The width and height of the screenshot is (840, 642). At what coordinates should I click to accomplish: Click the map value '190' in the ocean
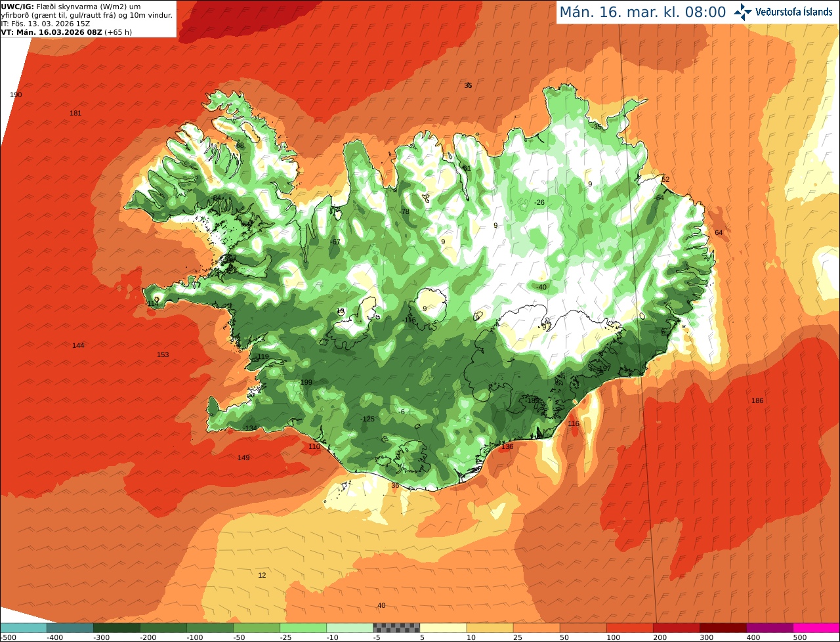pos(16,95)
